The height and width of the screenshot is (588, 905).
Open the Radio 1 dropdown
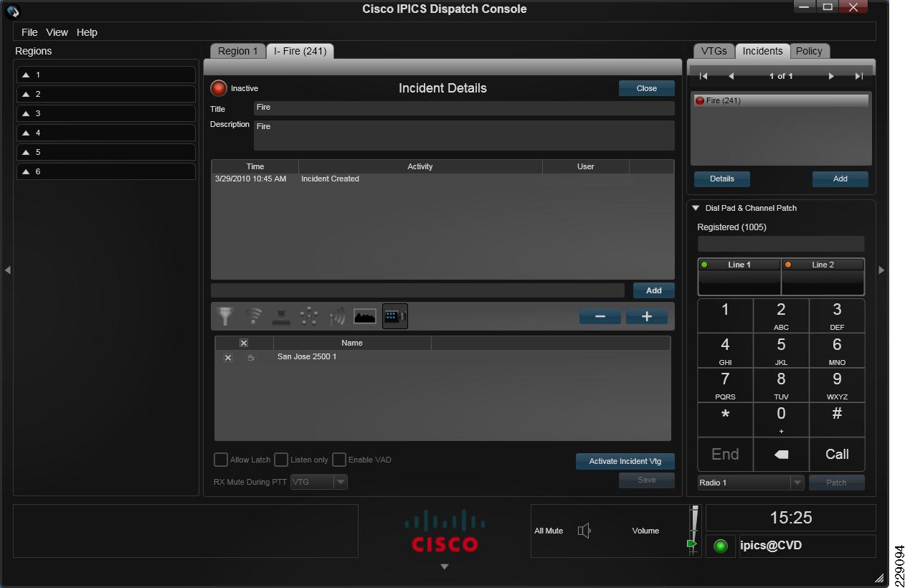click(751, 483)
